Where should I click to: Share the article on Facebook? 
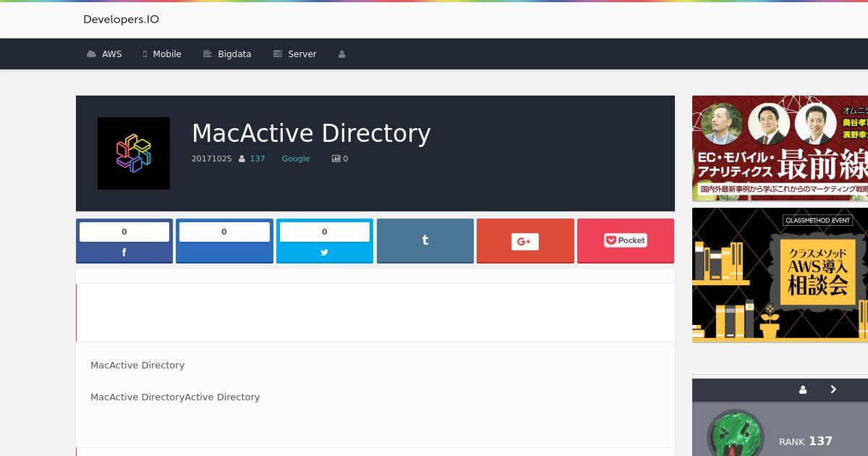[x=124, y=241]
